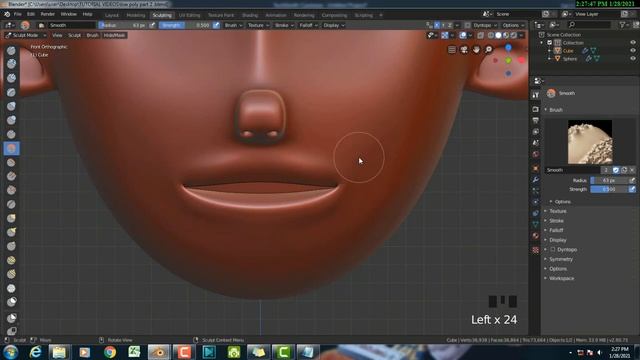This screenshot has width=640, height=360.
Task: Adjust the Radius slider in tool header
Action: [123, 25]
